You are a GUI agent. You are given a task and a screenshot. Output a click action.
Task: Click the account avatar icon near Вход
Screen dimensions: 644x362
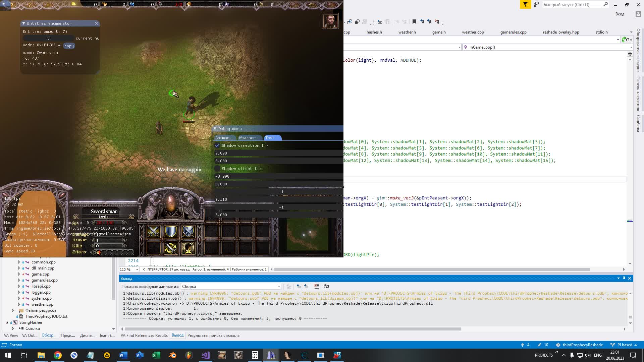click(x=638, y=14)
